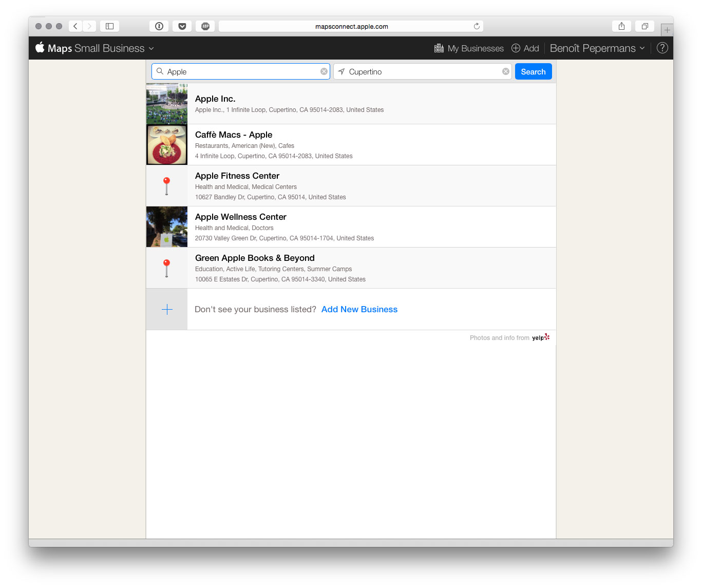Go back with Safari's back arrow
The width and height of the screenshot is (702, 588).
(x=75, y=26)
